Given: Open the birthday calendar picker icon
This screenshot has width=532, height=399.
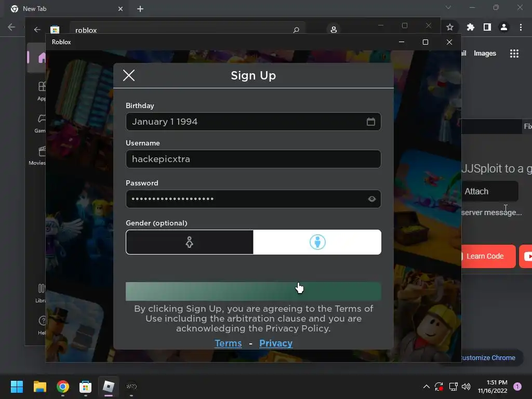Looking at the screenshot, I should [x=371, y=122].
